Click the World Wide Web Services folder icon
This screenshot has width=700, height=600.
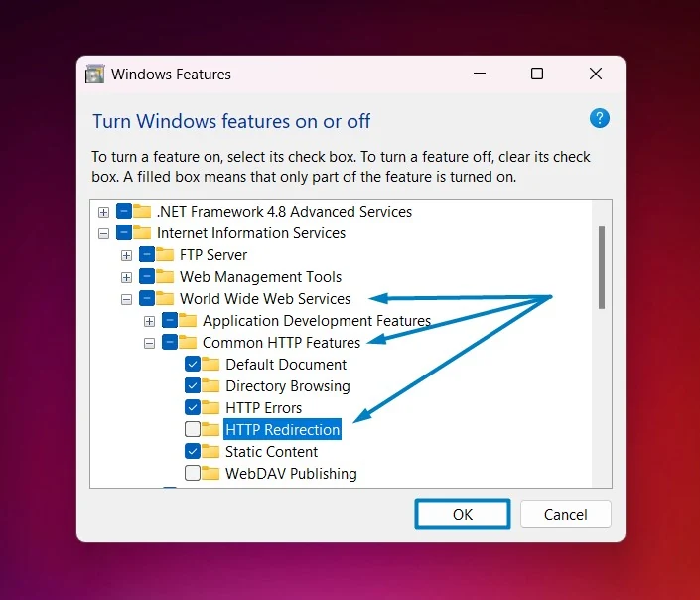pos(165,298)
